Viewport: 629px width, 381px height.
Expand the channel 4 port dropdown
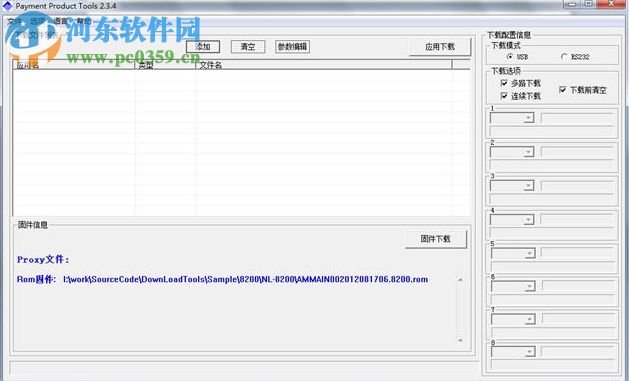[x=529, y=220]
